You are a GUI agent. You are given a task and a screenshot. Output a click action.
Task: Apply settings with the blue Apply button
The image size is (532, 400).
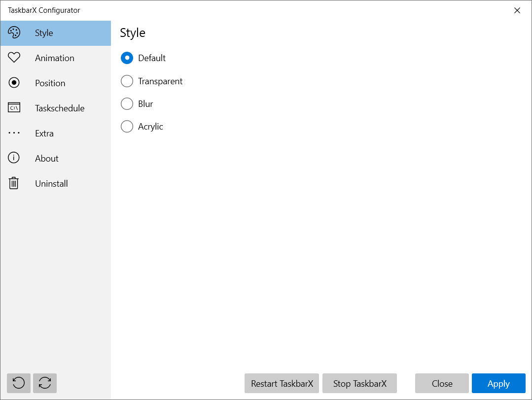498,383
